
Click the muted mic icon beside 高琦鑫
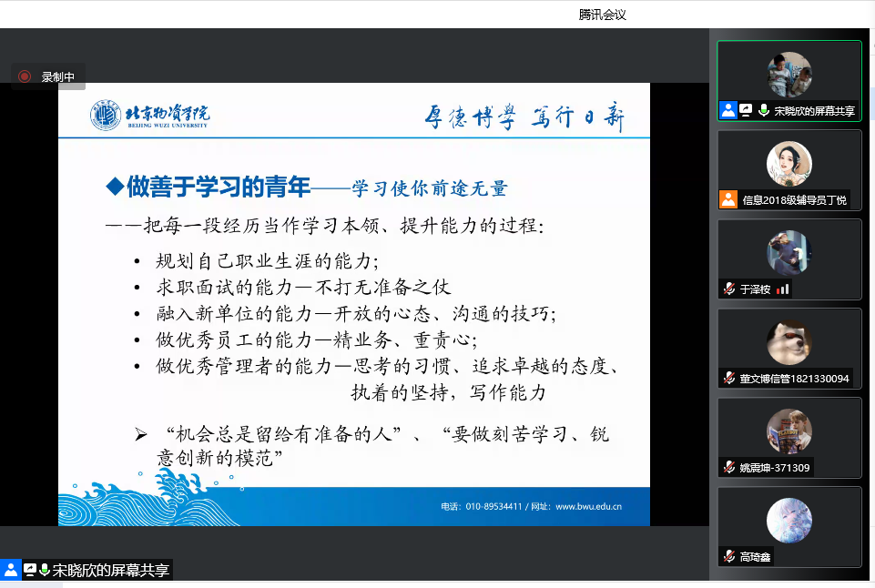click(728, 556)
